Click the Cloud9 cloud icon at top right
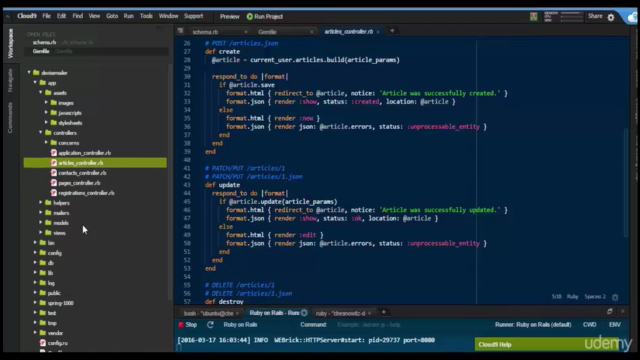640x360 pixels. click(632, 17)
